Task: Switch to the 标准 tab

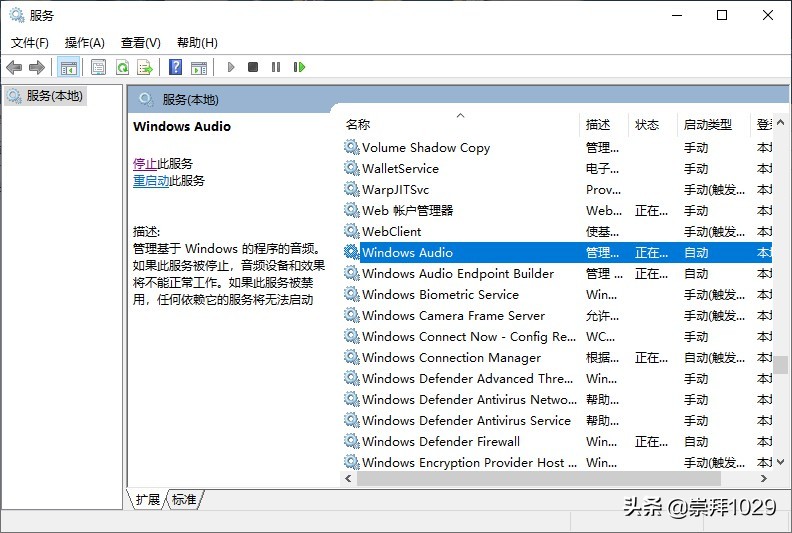Action: click(184, 499)
